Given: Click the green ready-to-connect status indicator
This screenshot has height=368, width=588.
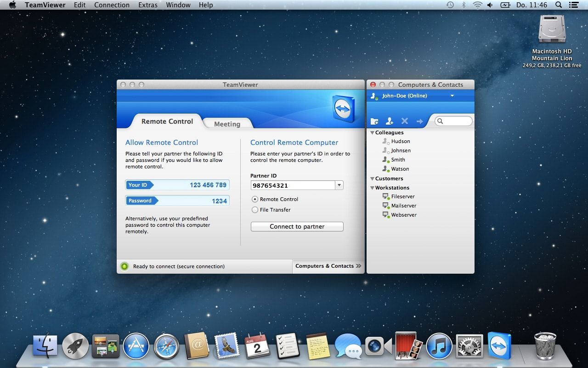Looking at the screenshot, I should pyautogui.click(x=124, y=266).
